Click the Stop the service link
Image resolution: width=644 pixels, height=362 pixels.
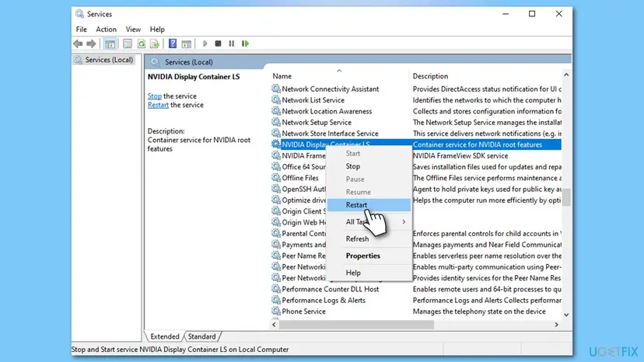coord(155,96)
